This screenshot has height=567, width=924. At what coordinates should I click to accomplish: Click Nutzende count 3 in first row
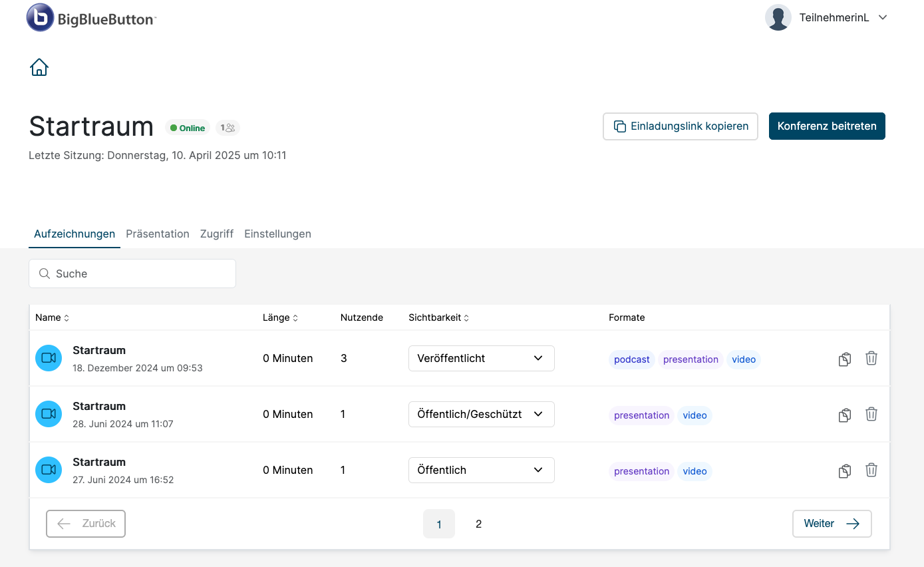(x=344, y=358)
